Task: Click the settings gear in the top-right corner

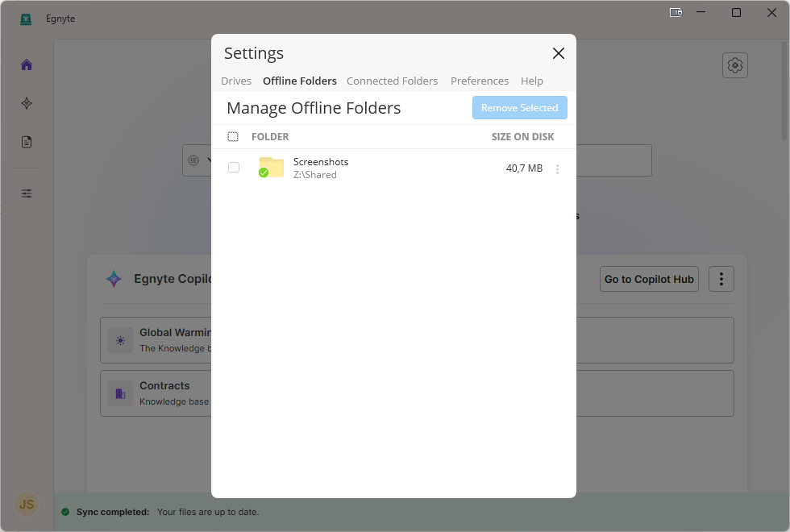Action: [734, 65]
